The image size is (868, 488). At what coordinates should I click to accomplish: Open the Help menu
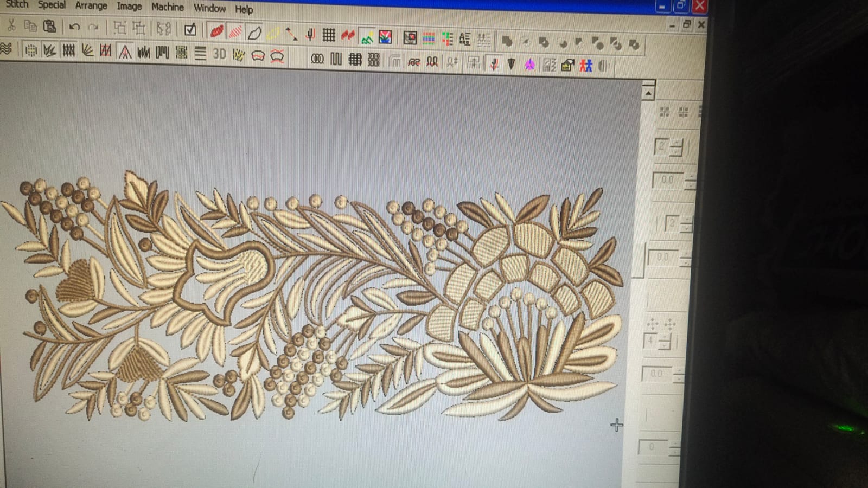click(244, 9)
